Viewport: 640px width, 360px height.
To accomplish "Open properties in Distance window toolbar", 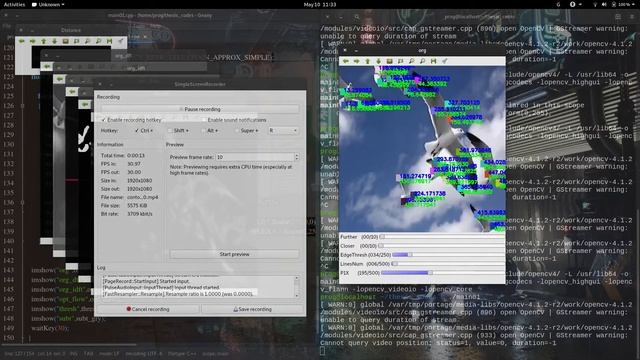I will [x=120, y=41].
